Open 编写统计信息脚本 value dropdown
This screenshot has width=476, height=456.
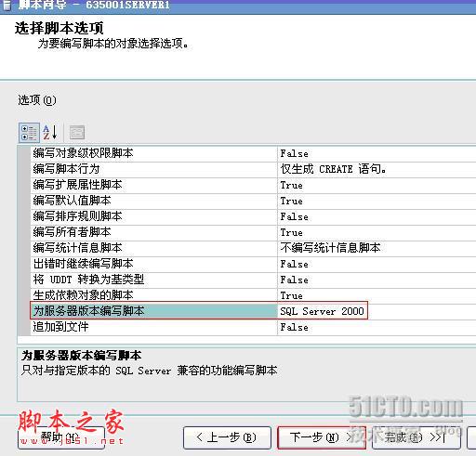click(377, 248)
